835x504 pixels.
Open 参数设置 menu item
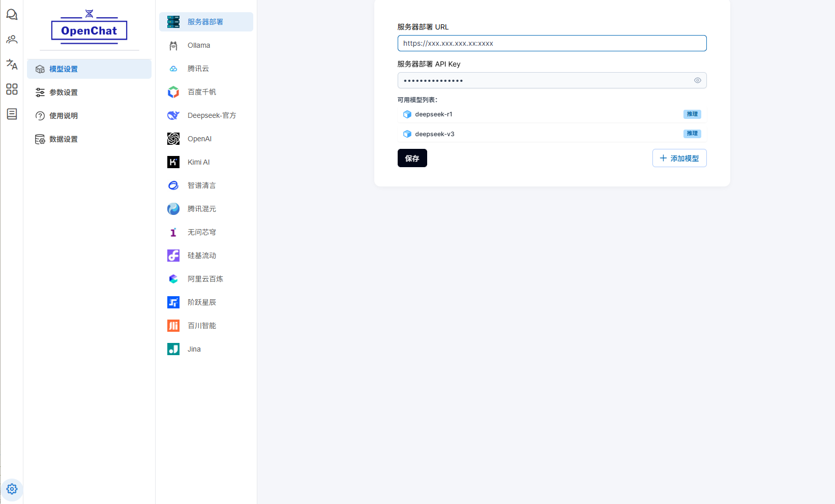tap(90, 92)
